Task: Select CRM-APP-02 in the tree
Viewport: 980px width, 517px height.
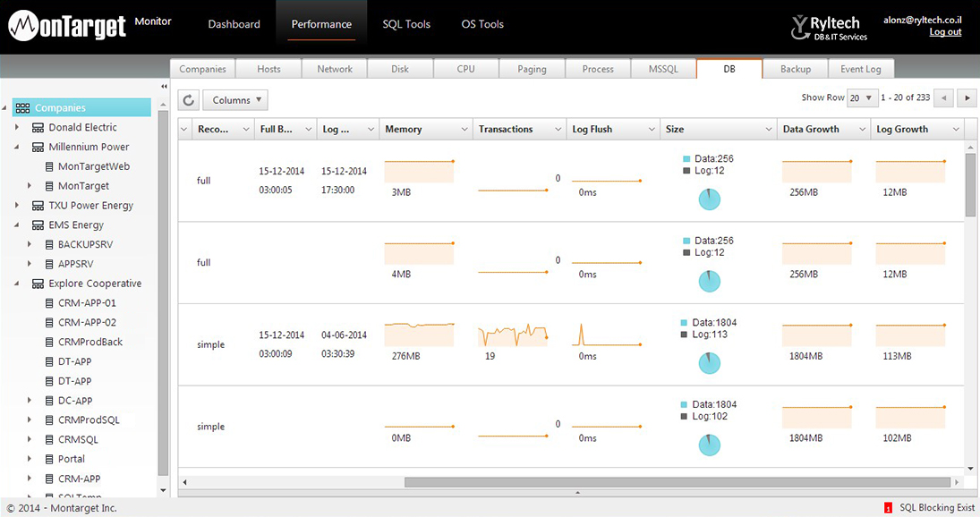Action: coord(87,323)
